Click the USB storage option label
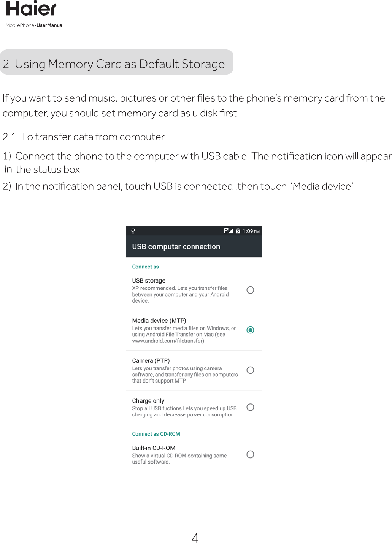Screen dimensions: 392x543 click(149, 281)
